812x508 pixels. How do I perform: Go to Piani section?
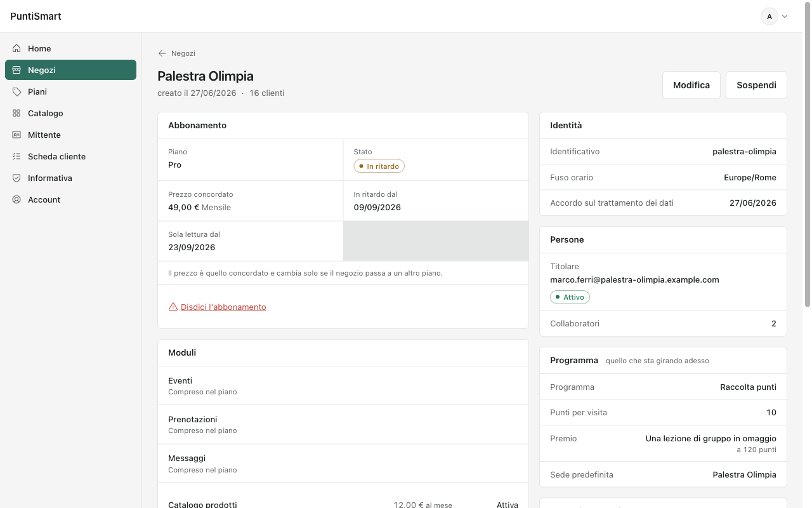coord(70,91)
